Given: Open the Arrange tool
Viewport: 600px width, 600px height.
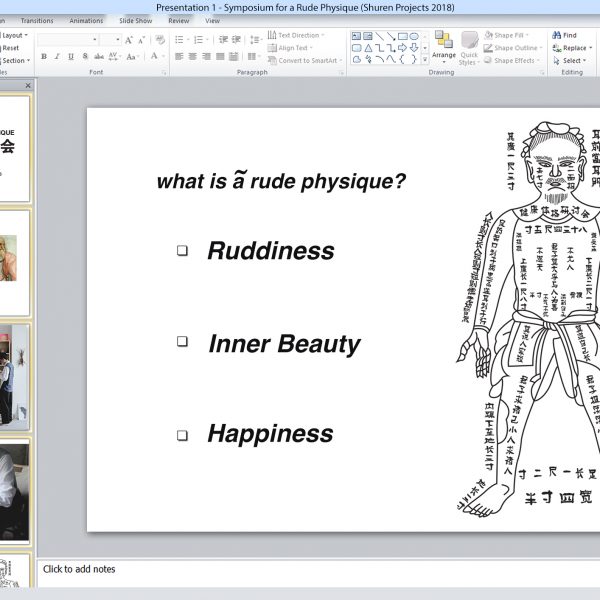Looking at the screenshot, I should coord(443,46).
